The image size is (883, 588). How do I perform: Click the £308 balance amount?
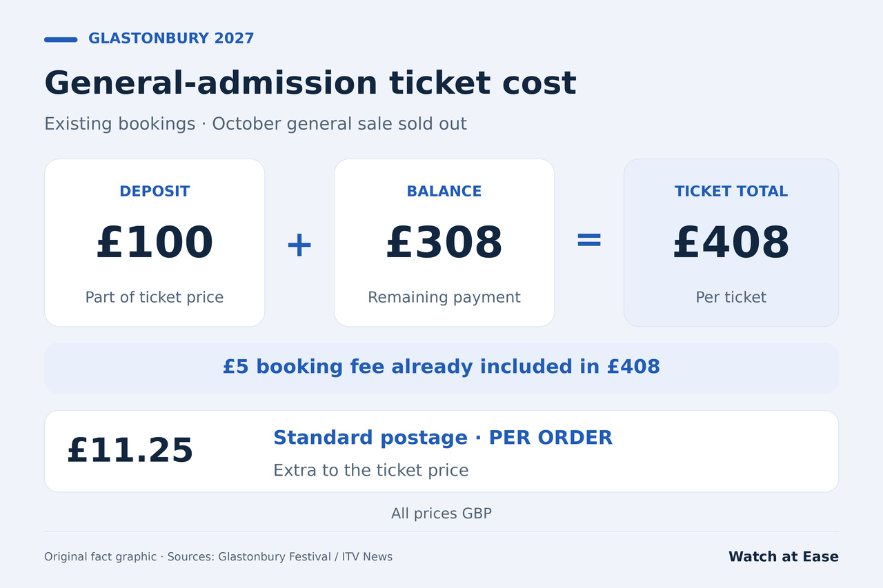[x=444, y=243]
